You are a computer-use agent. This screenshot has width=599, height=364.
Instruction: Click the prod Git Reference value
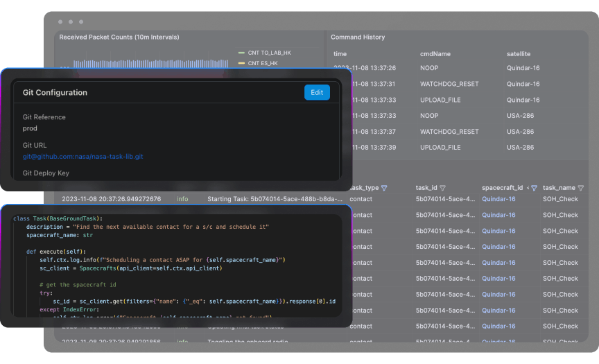coord(30,128)
